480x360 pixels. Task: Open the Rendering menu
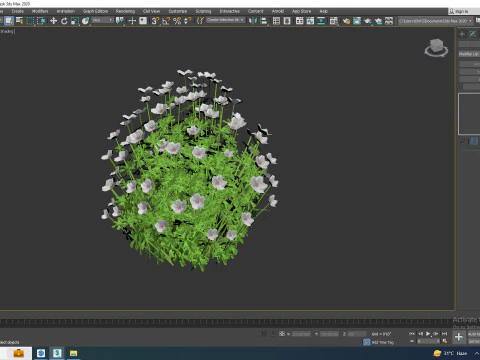pos(125,11)
